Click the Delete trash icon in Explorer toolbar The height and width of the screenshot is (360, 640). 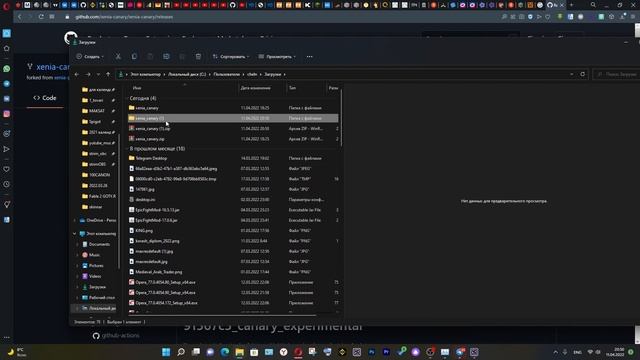pos(198,56)
